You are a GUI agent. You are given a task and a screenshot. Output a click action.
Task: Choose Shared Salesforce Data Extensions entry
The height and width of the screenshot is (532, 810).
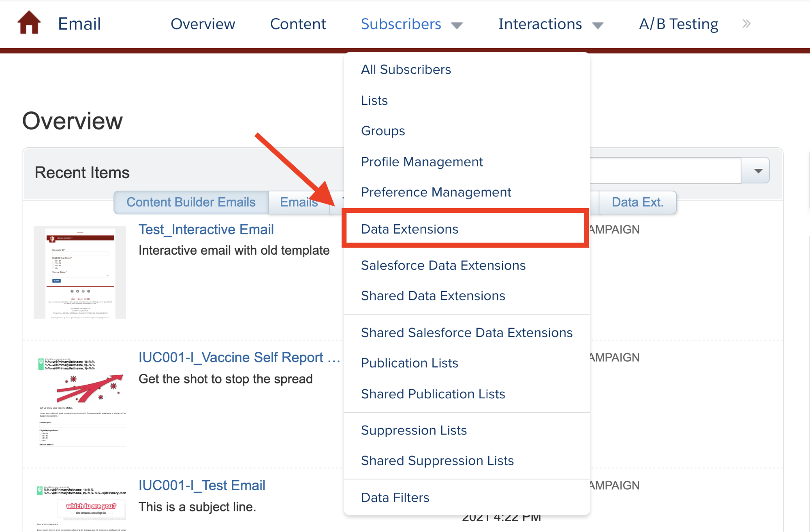(467, 332)
